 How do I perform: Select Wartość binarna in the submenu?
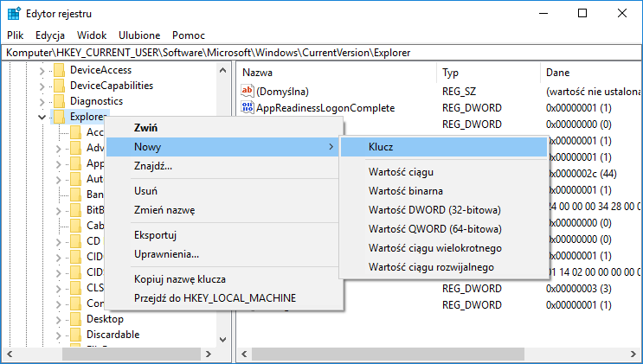tap(444, 191)
